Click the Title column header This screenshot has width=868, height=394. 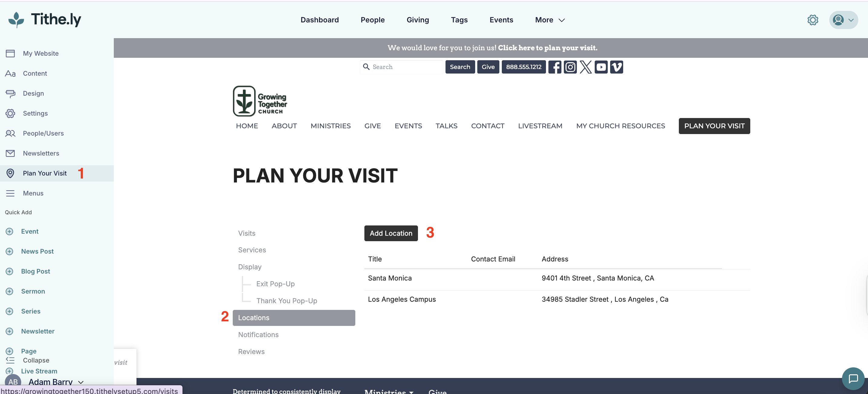tap(374, 259)
